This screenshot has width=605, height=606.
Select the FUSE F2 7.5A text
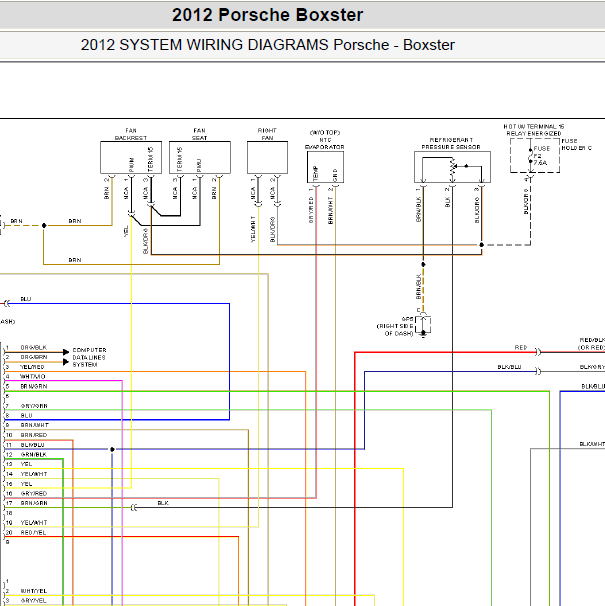coord(541,156)
